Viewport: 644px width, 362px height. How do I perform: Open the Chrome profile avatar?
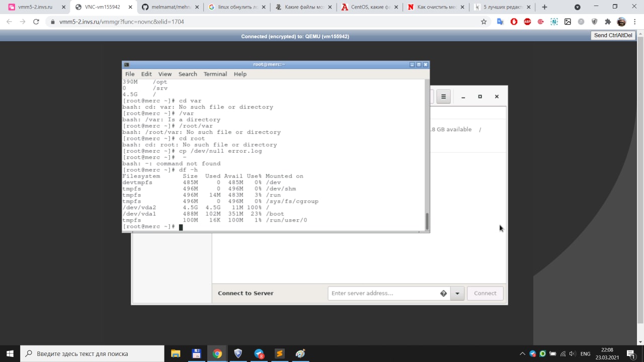click(621, 22)
